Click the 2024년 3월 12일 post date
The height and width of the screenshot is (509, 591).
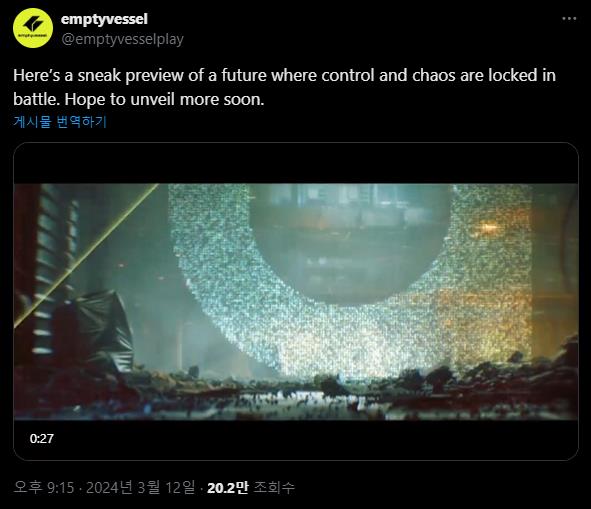pyautogui.click(x=141, y=488)
